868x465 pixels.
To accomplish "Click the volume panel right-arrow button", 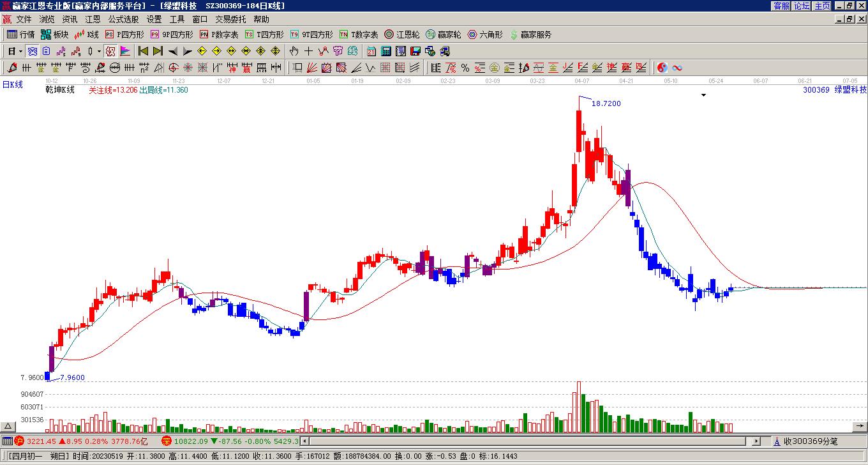I will [x=860, y=426].
